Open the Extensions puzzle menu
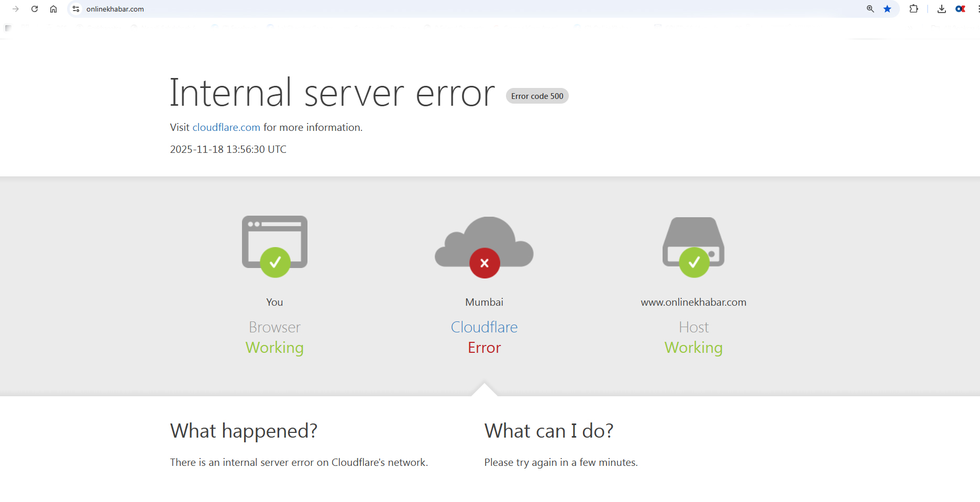This screenshot has width=980, height=502. (913, 9)
